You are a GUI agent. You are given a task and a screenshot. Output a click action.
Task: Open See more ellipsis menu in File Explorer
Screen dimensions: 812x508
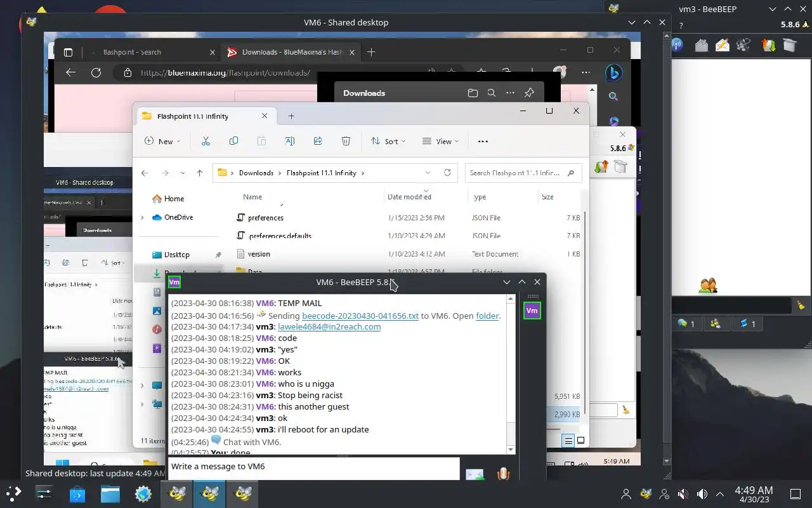tap(483, 141)
